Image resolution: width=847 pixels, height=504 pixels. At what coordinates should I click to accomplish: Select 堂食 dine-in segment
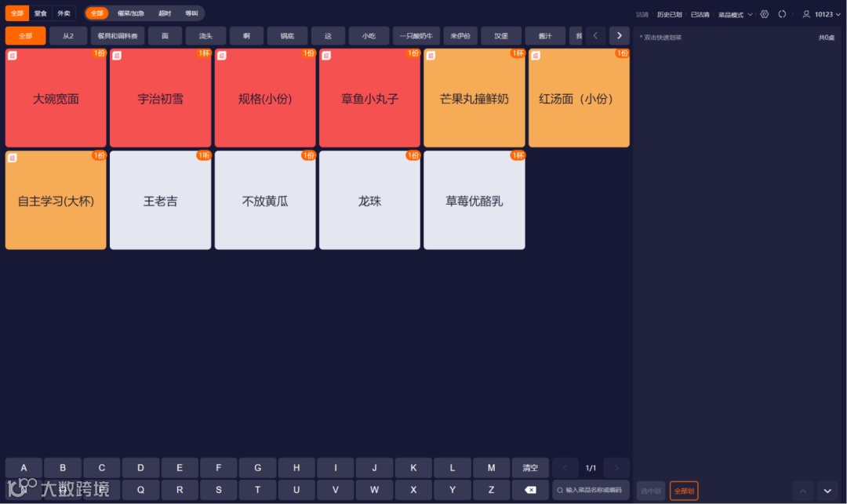[x=41, y=13]
